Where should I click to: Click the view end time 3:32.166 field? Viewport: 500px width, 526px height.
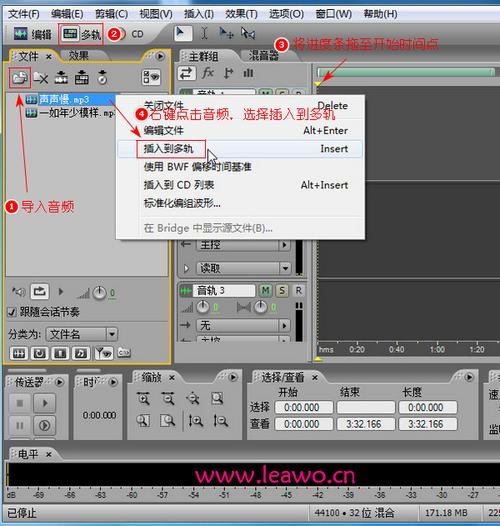365,424
